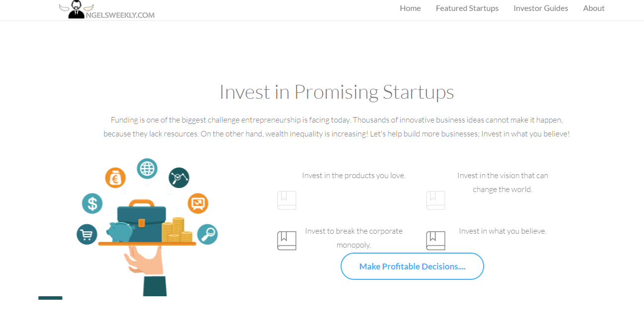This screenshot has width=644, height=328.
Task: Tap the teal dollar sign icon
Action: click(92, 203)
